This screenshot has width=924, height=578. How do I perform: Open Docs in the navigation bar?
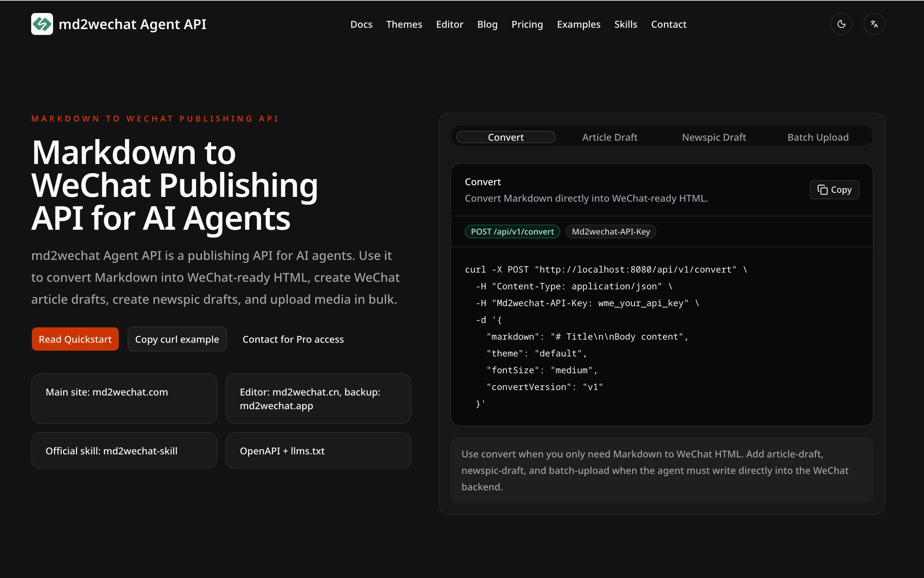(x=361, y=24)
